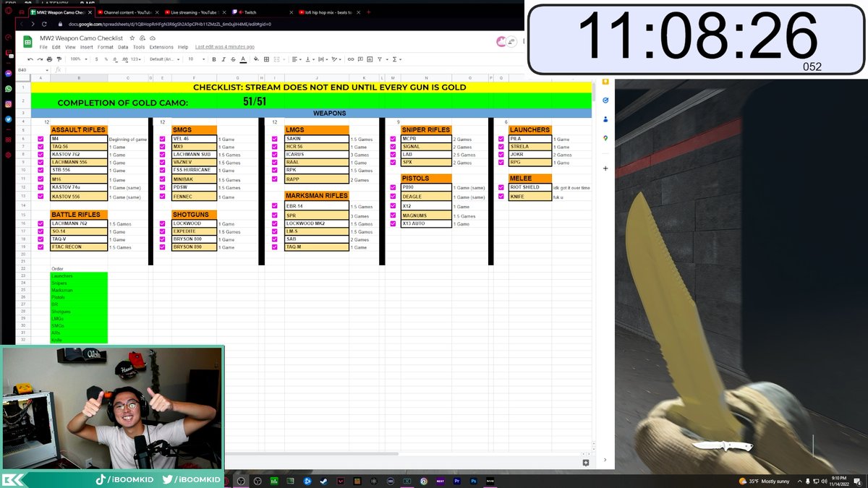Open the Last edit was 4 minutes ago link
The height and width of the screenshot is (488, 868).
coord(225,47)
